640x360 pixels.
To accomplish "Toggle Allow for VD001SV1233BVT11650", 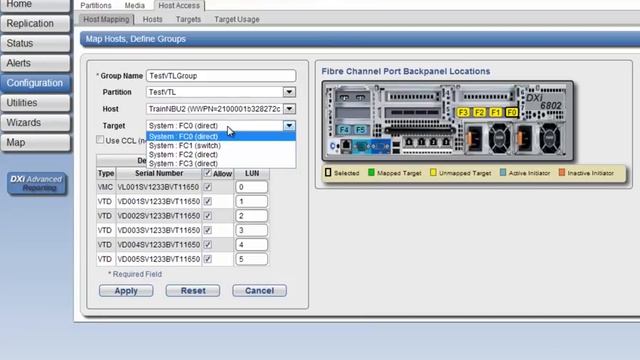I will tap(208, 201).
